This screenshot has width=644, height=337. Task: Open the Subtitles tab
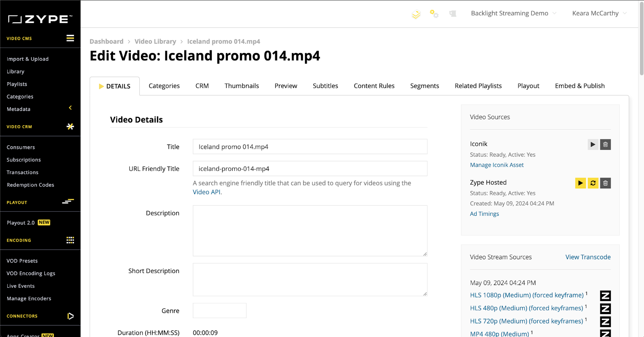point(325,86)
